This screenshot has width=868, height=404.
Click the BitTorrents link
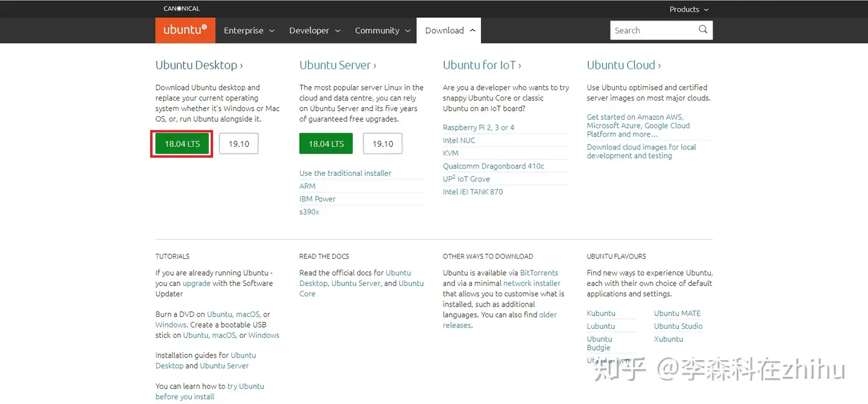point(539,273)
